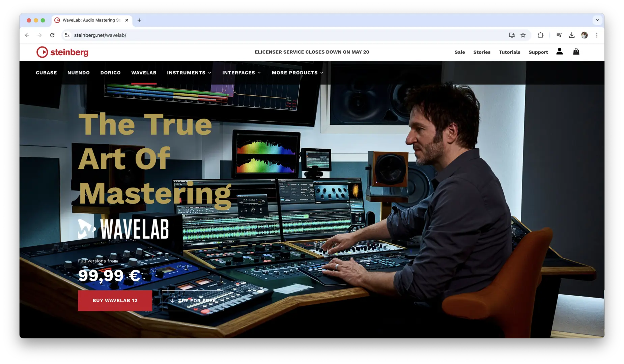The height and width of the screenshot is (364, 624).
Task: Open the Tutorials link
Action: 509,52
